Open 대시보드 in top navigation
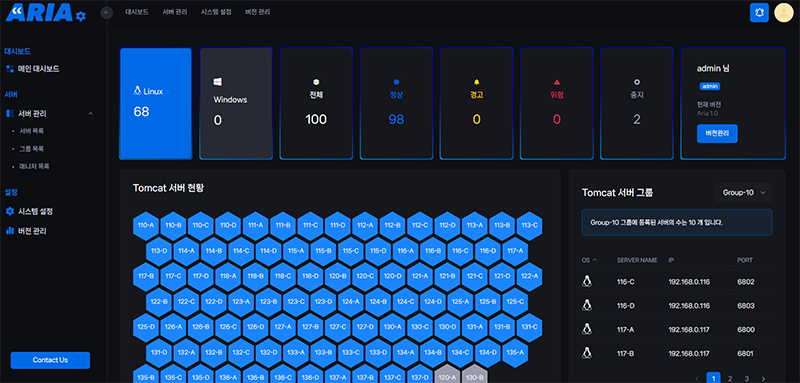The image size is (800, 383). (x=137, y=12)
